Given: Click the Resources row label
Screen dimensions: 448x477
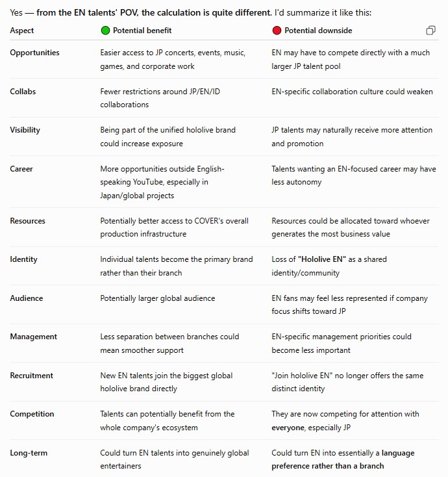Looking at the screenshot, I should pos(28,221).
